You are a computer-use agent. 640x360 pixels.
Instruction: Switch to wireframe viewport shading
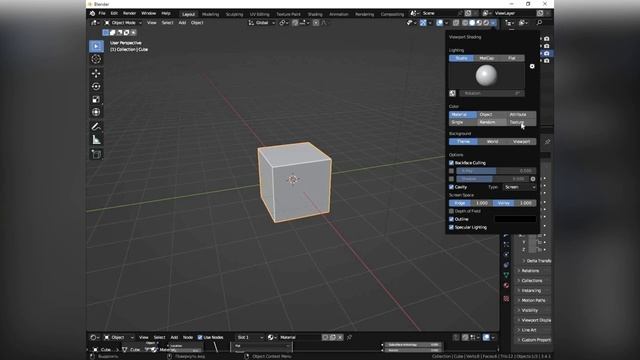pyautogui.click(x=465, y=23)
